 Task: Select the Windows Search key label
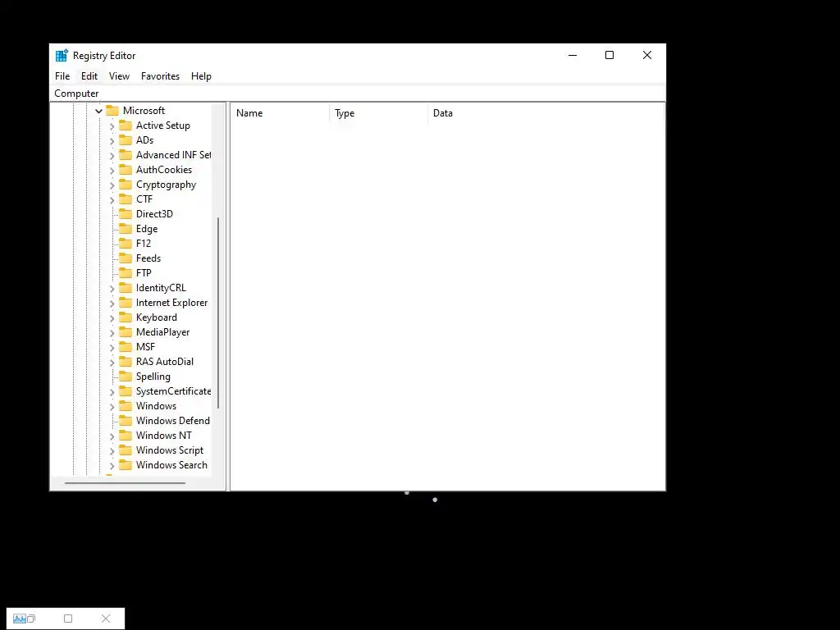171,465
